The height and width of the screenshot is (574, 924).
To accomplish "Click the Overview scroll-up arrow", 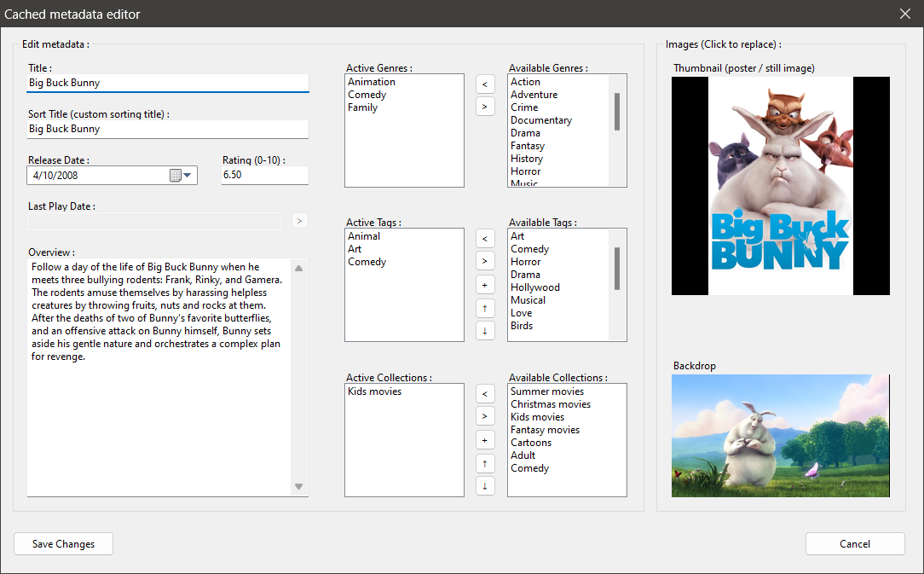I will pos(299,269).
